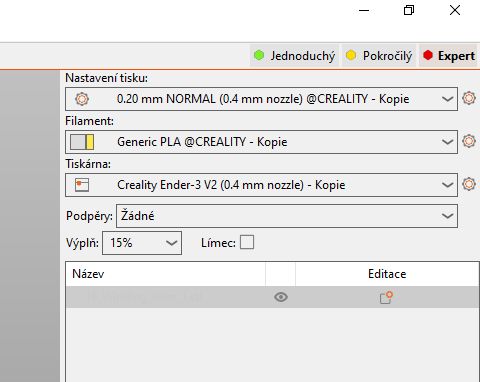Click the printer icon inside Tiskárna box

pyautogui.click(x=82, y=185)
